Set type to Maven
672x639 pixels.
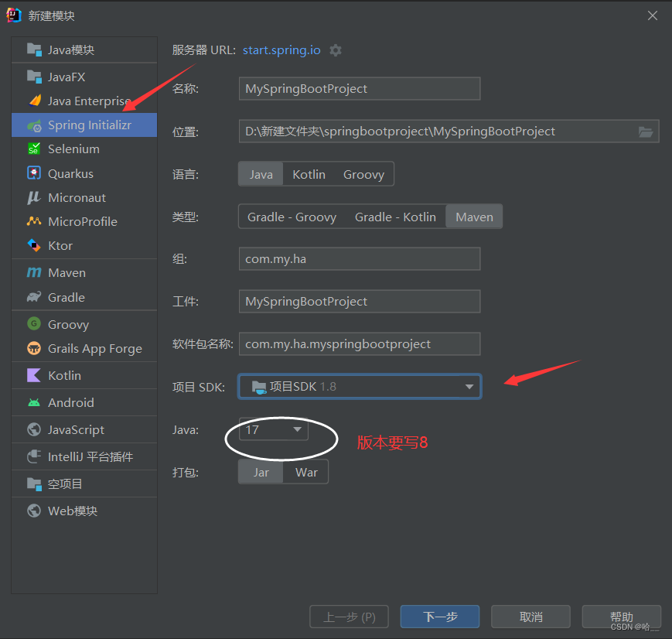(474, 217)
